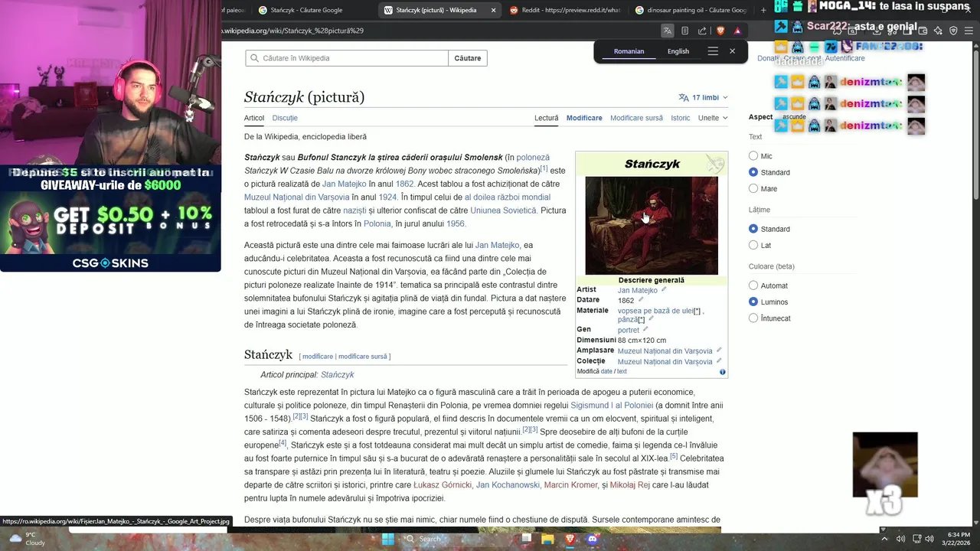Open the Windows Start menu
Screen dimensions: 980x551
388,539
